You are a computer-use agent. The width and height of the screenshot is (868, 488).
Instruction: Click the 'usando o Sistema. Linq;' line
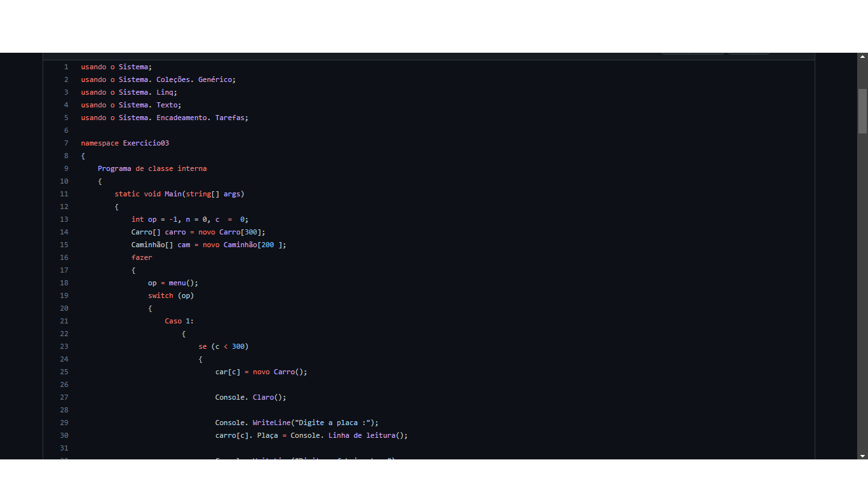(129, 92)
